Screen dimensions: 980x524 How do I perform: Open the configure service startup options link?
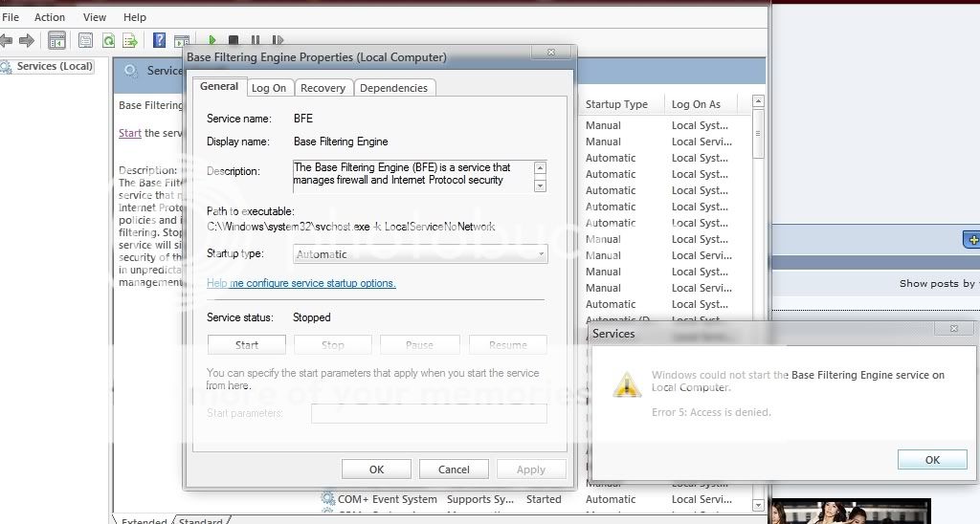click(301, 284)
